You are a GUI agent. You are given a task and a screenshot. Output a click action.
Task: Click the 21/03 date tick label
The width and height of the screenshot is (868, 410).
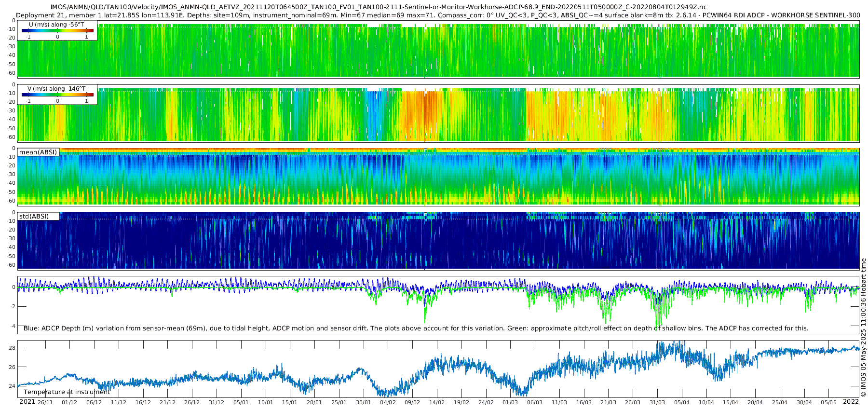pyautogui.click(x=609, y=402)
